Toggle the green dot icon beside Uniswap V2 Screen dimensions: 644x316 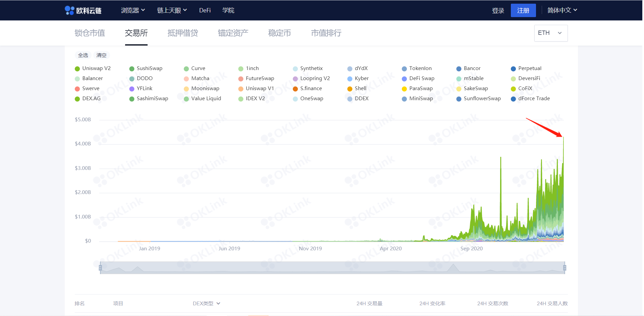point(77,68)
